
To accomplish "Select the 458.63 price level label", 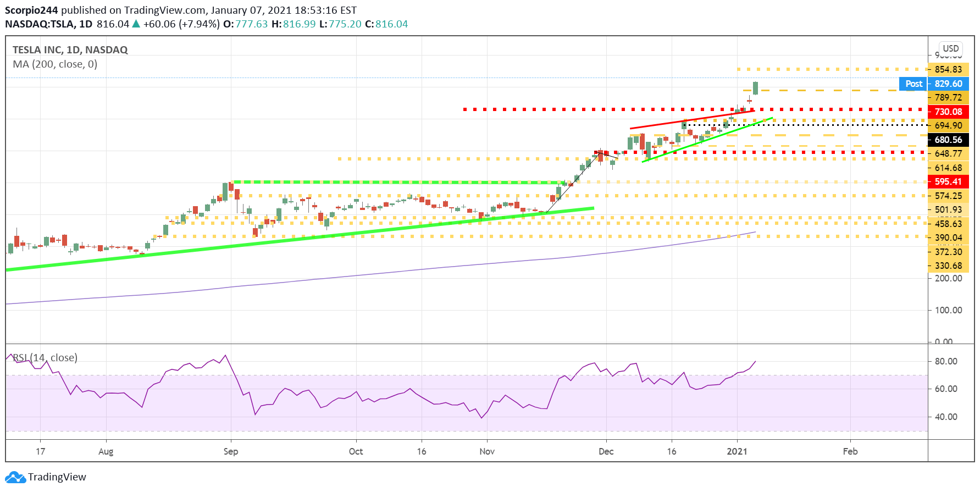I will pyautogui.click(x=949, y=224).
